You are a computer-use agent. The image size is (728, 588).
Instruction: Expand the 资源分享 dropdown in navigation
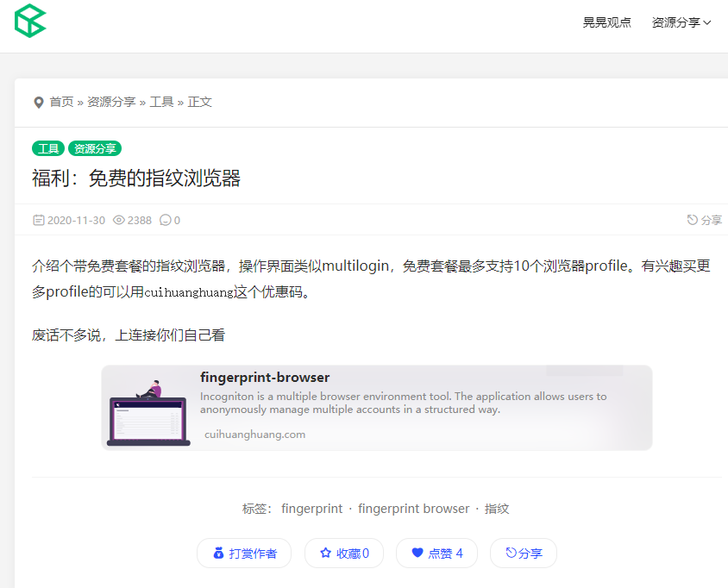[681, 22]
